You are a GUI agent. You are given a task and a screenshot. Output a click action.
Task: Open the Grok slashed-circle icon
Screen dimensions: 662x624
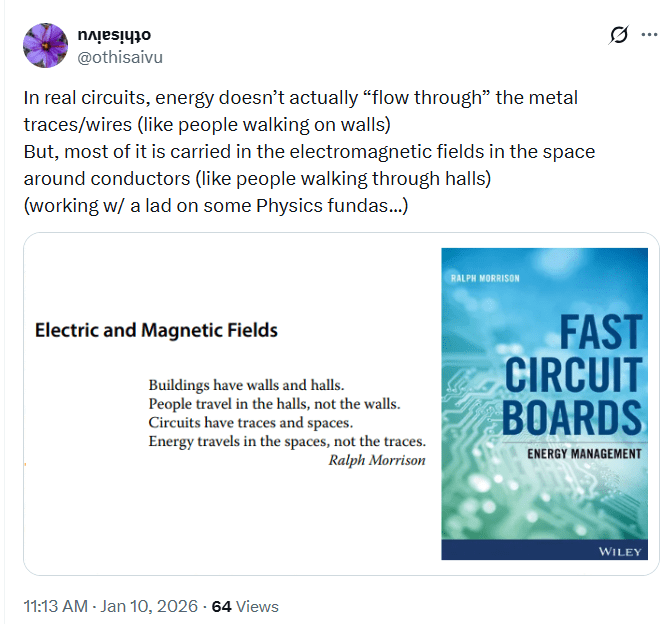[619, 35]
